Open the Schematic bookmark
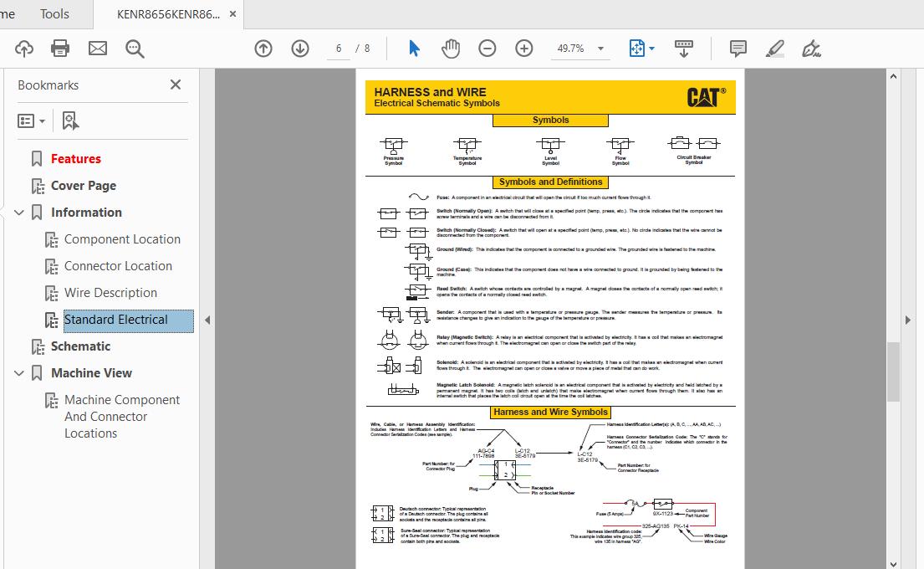Screen dimensions: 924x569 coord(81,346)
